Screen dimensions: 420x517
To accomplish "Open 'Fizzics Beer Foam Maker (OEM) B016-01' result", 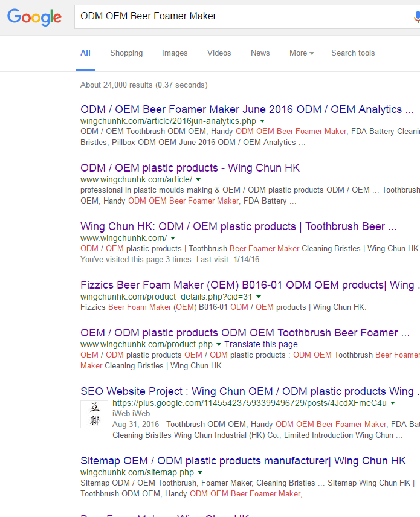I will pos(250,285).
